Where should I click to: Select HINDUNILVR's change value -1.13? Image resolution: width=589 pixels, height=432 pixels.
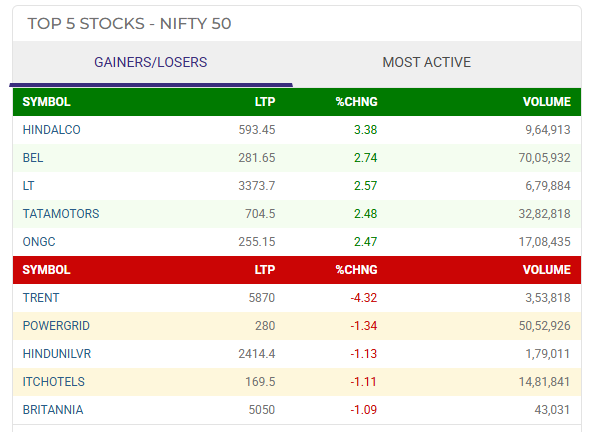click(x=364, y=354)
